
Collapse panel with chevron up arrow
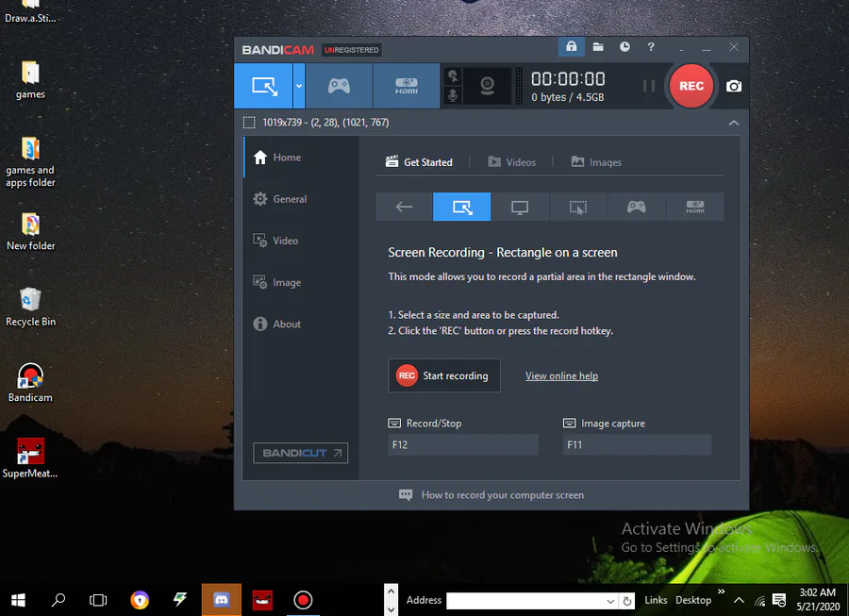(x=734, y=123)
